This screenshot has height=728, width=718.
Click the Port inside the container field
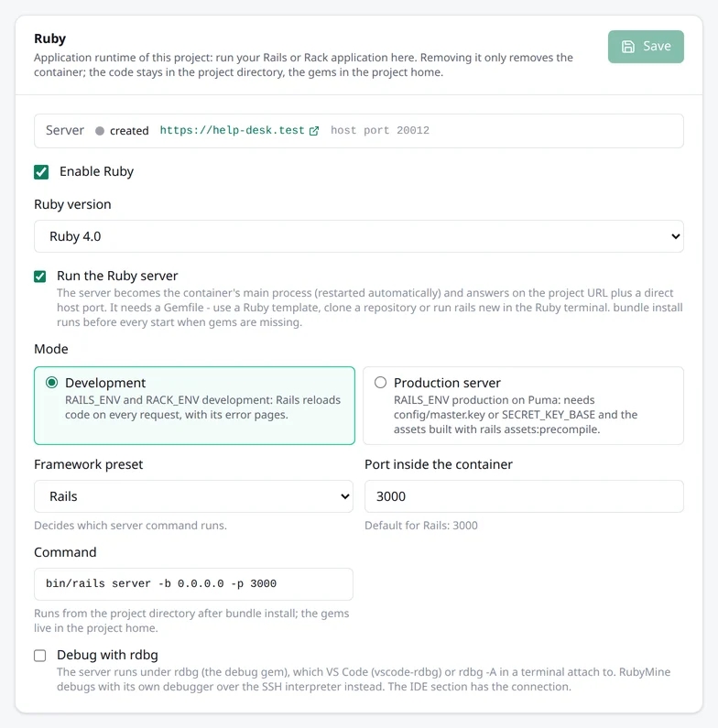[x=524, y=496]
